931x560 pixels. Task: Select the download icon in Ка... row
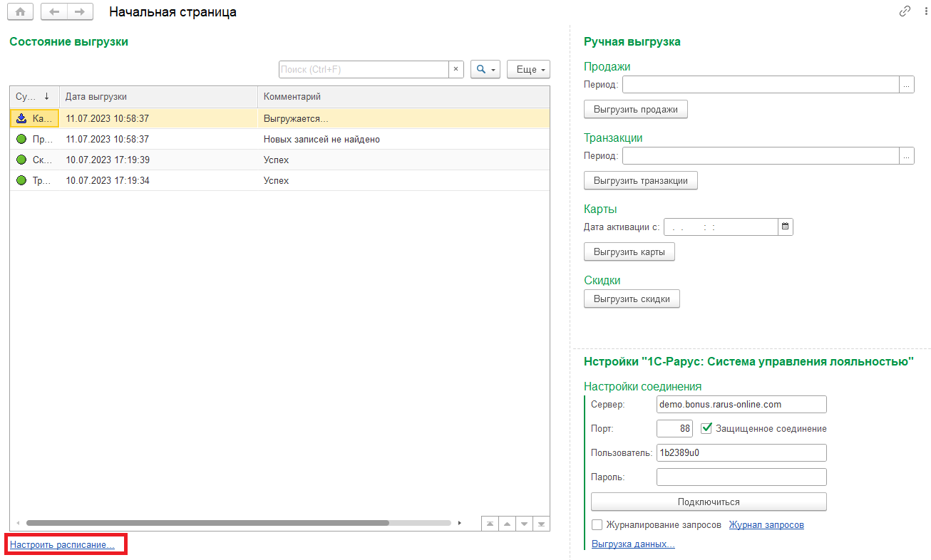tap(21, 118)
